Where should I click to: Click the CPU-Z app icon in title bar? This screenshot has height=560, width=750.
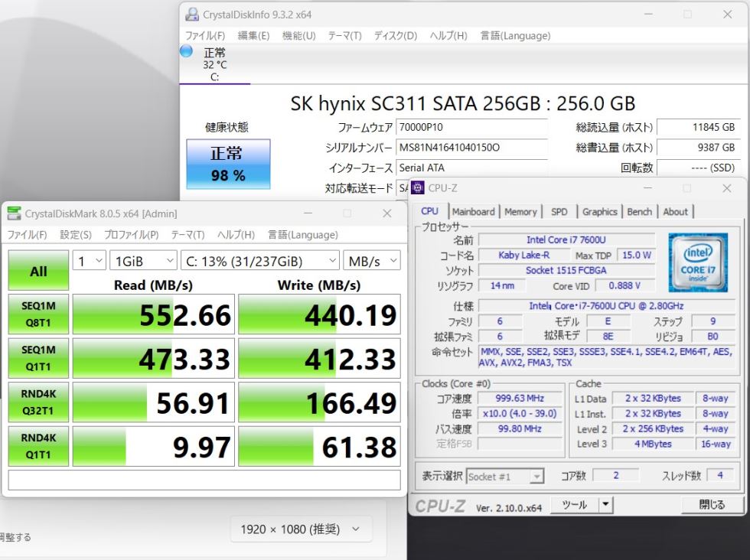pyautogui.click(x=418, y=188)
